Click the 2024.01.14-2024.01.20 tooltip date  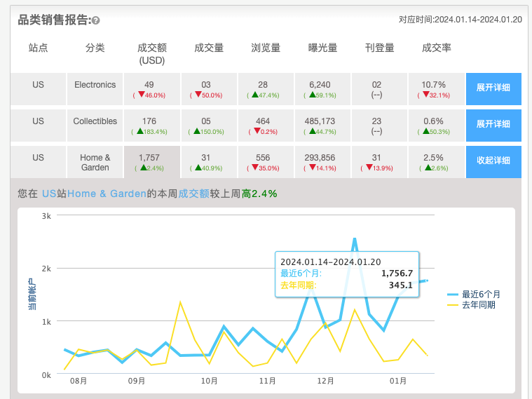point(330,262)
